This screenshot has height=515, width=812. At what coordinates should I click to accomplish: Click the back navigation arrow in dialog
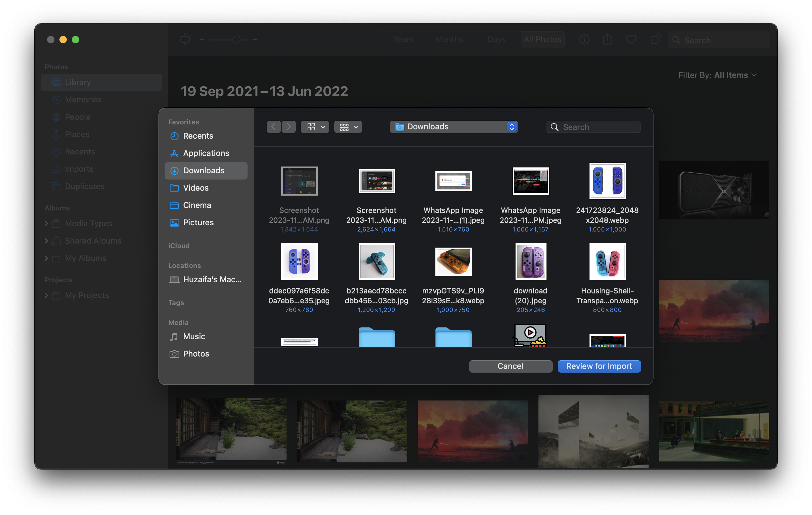274,127
